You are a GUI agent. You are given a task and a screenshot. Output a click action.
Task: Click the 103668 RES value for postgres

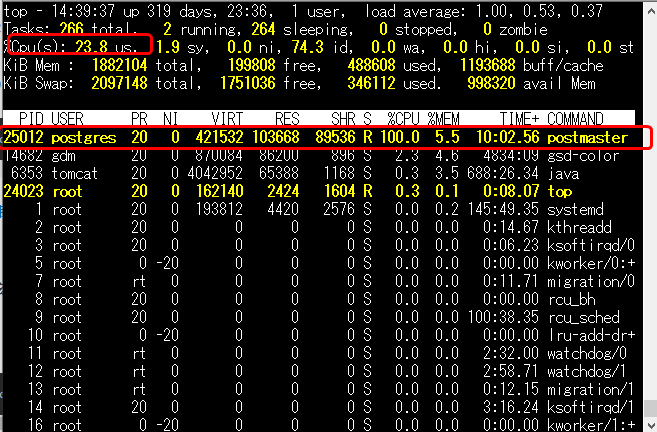276,137
